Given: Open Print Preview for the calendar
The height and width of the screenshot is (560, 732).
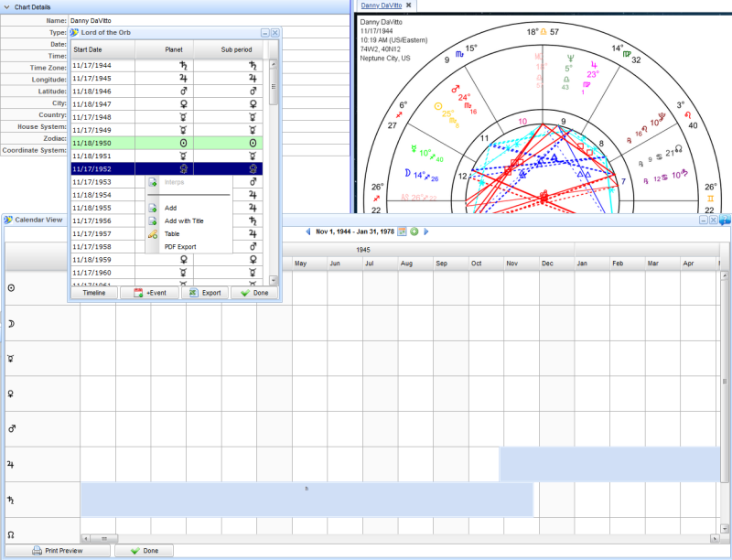Looking at the screenshot, I should [x=60, y=551].
